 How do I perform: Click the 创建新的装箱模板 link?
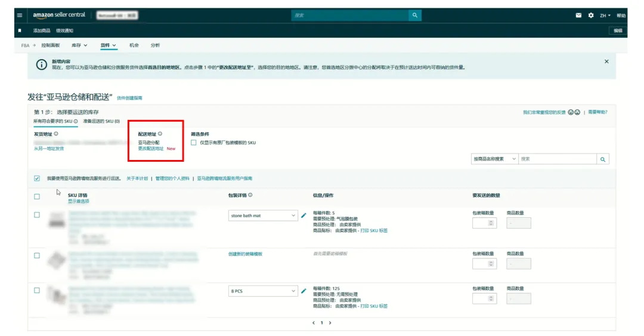pos(245,254)
